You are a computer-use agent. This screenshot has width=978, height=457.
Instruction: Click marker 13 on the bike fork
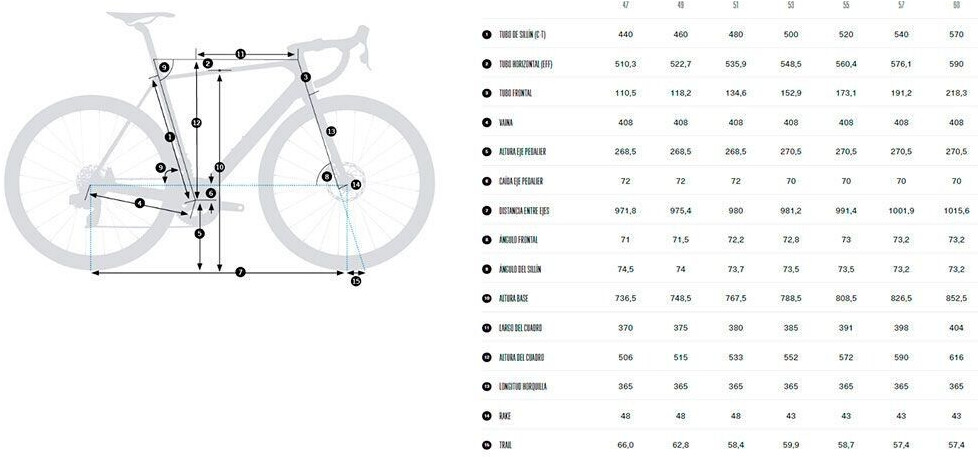[331, 131]
